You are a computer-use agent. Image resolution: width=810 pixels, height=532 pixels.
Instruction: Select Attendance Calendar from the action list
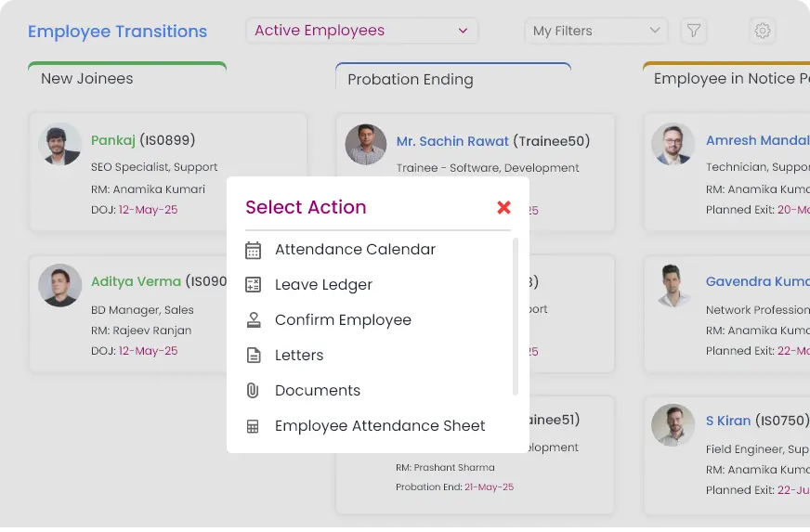click(355, 250)
